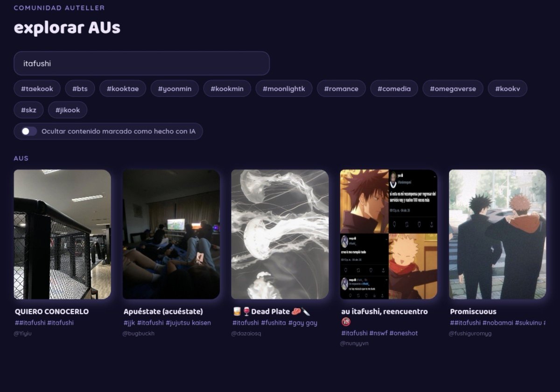560x392 pixels.
Task: Click the 18+ badge under reencuentro title
Action: pos(346,322)
